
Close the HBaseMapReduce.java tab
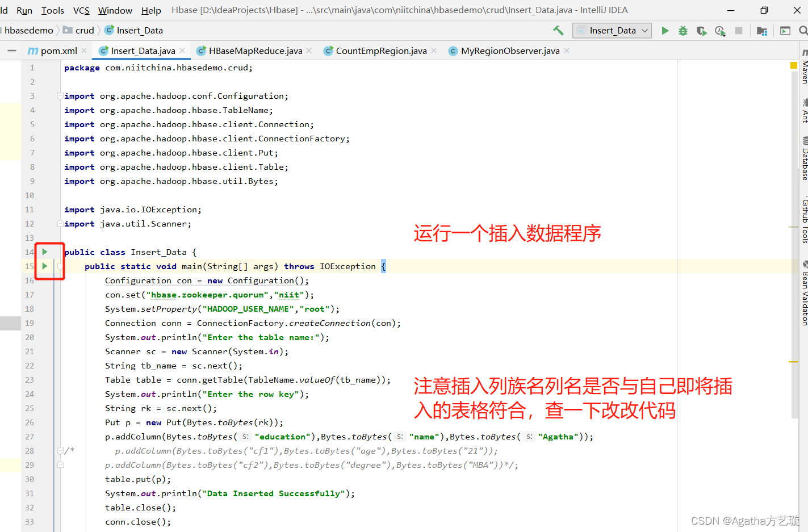tap(309, 51)
